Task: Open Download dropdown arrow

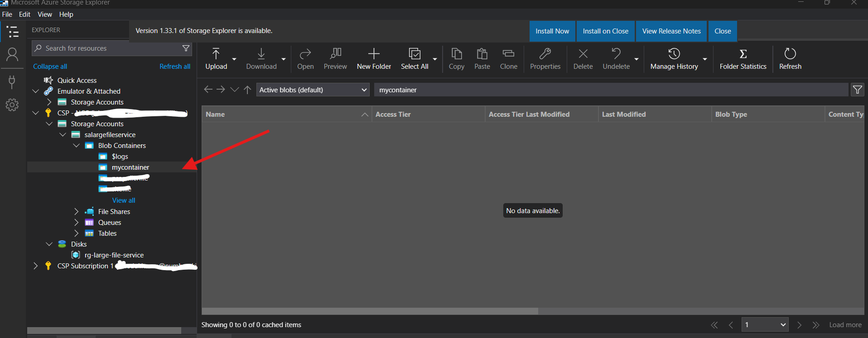Action: click(284, 59)
